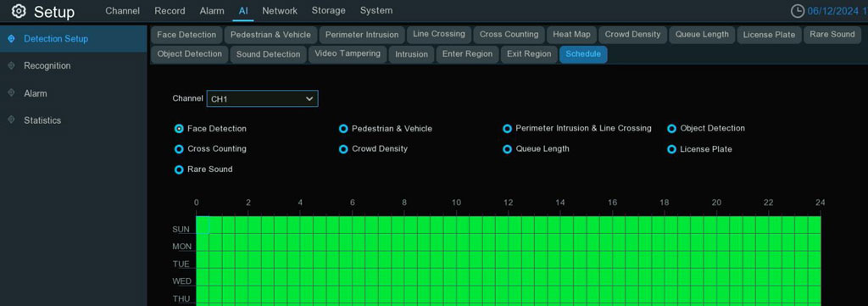Viewport: 868px width, 306px height.
Task: Select the Rare Sound radio button
Action: [179, 170]
